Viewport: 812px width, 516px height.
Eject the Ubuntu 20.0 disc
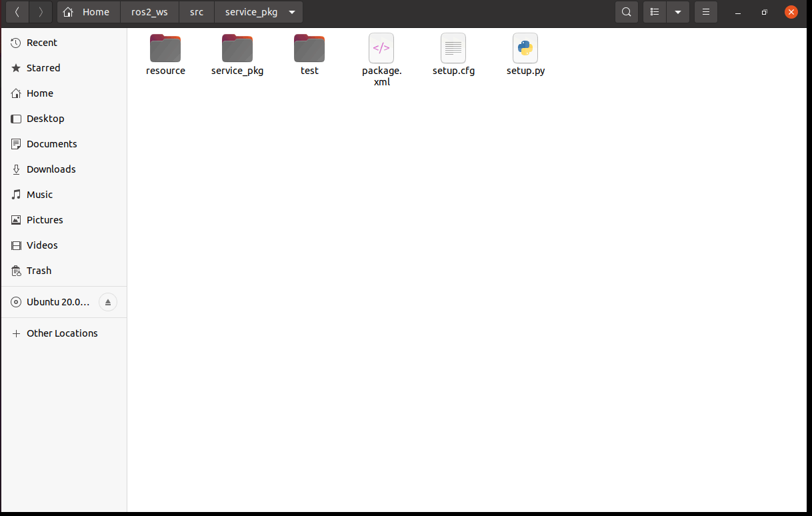(108, 302)
